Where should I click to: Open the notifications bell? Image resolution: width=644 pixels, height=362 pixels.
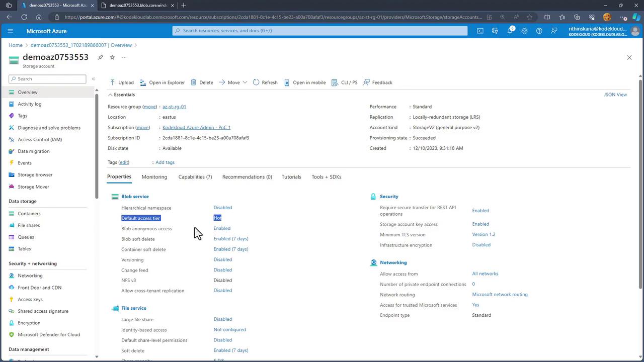click(x=510, y=31)
